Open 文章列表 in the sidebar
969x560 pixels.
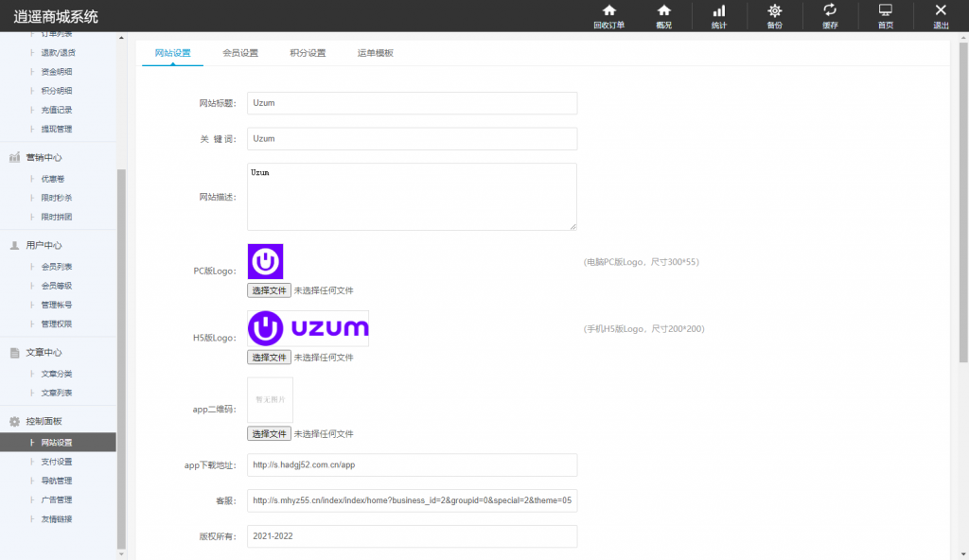[x=57, y=394]
